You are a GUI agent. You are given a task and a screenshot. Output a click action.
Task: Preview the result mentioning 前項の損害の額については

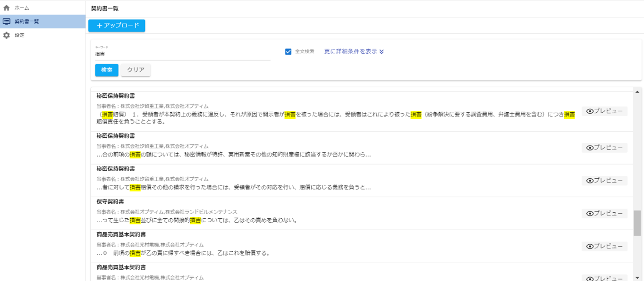pos(604,148)
